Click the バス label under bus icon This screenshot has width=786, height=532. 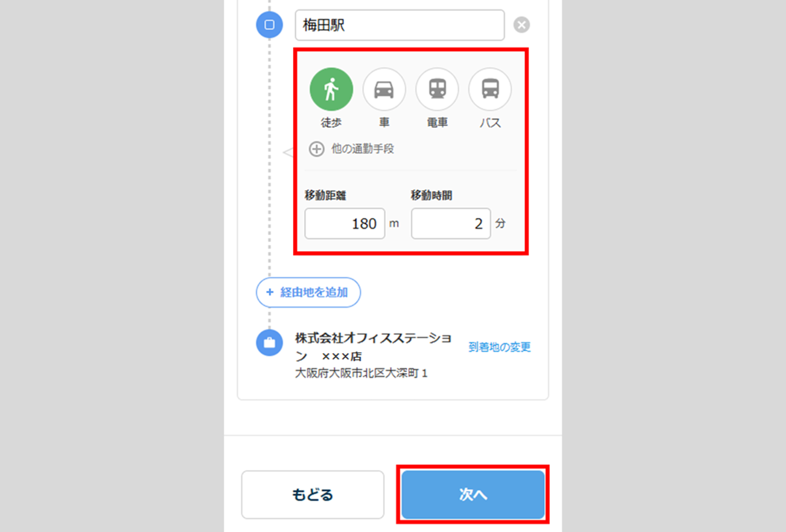click(x=490, y=122)
